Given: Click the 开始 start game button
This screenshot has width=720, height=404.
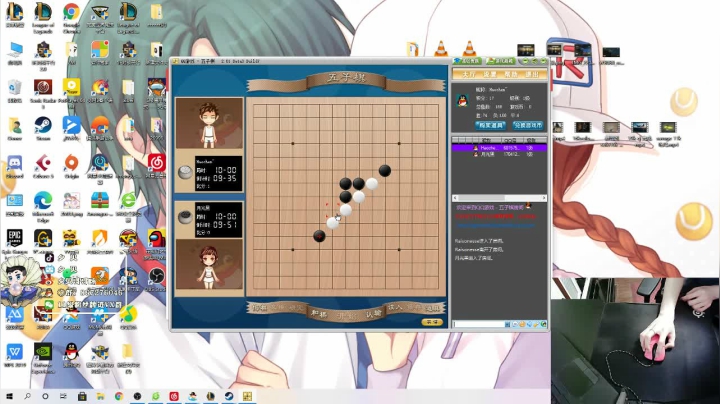Looking at the screenshot, I should click(346, 316).
